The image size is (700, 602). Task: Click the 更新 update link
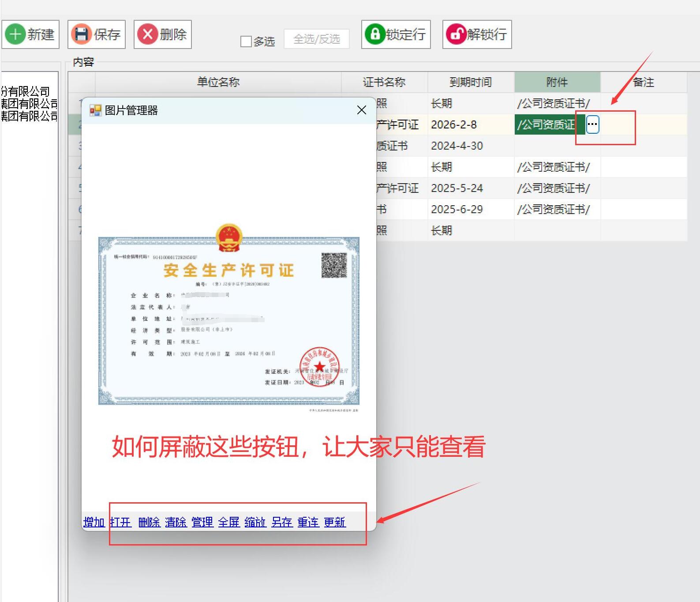(x=334, y=522)
